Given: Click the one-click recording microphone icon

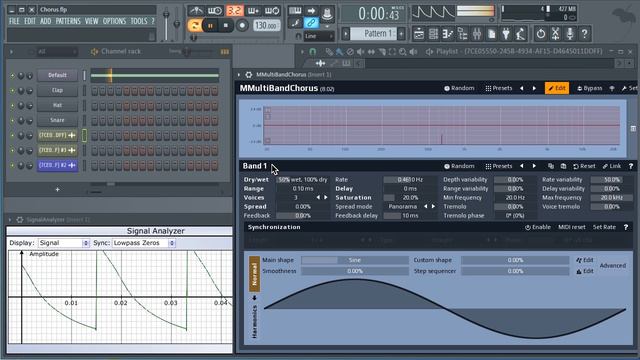Looking at the screenshot, I should tap(570, 34).
